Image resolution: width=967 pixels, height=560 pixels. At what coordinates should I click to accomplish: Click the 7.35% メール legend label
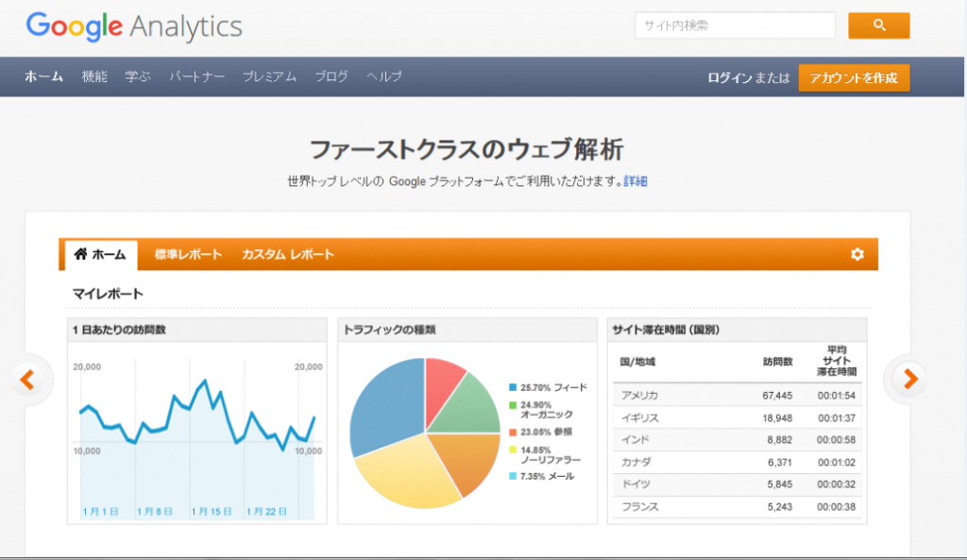click(547, 476)
